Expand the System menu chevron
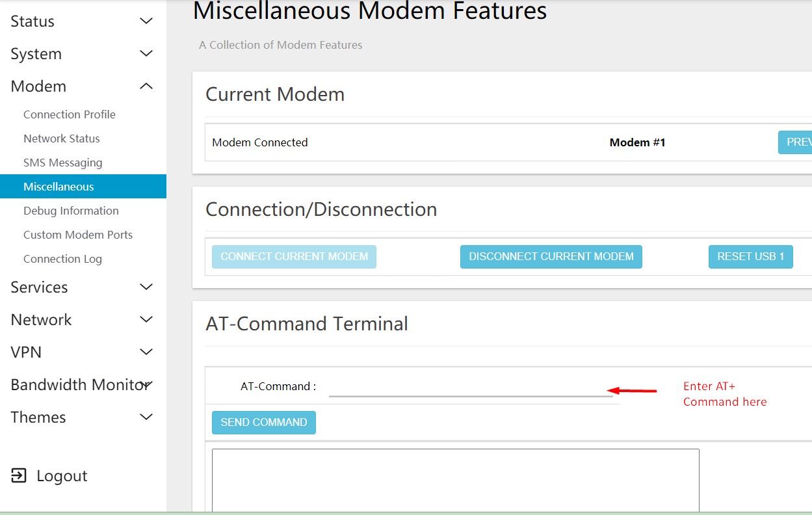812x515 pixels. click(146, 54)
